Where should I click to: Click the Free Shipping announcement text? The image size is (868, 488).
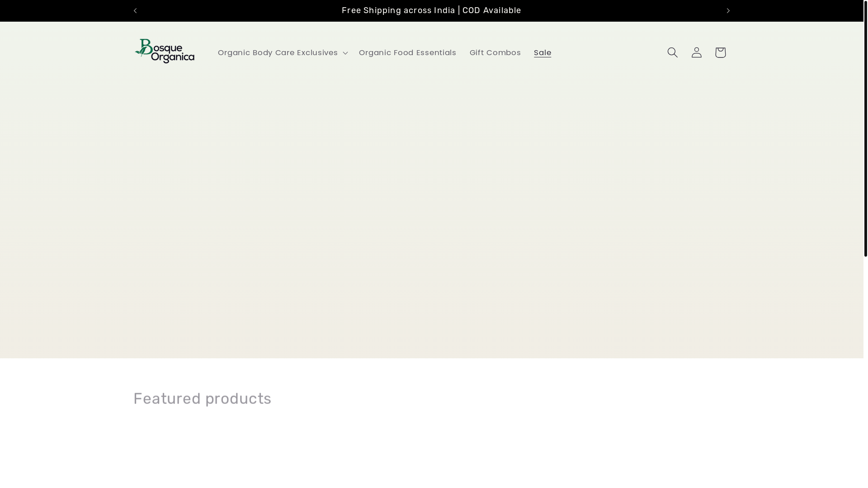pyautogui.click(x=431, y=10)
